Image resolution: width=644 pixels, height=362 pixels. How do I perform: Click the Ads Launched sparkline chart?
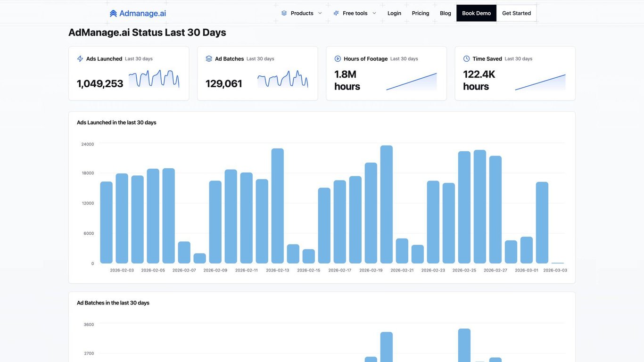tap(154, 79)
